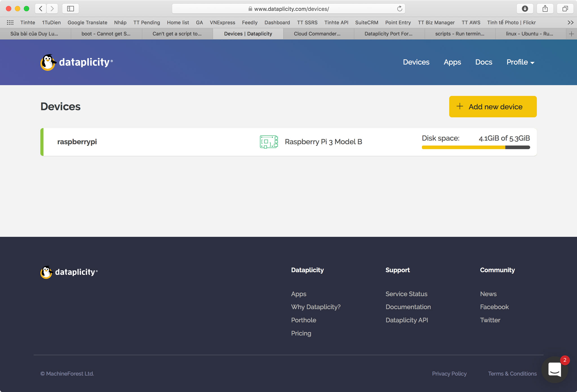Switch to the 'scripts - Run termin...' tab
Viewport: 577px width, 392px height.
pyautogui.click(x=460, y=34)
